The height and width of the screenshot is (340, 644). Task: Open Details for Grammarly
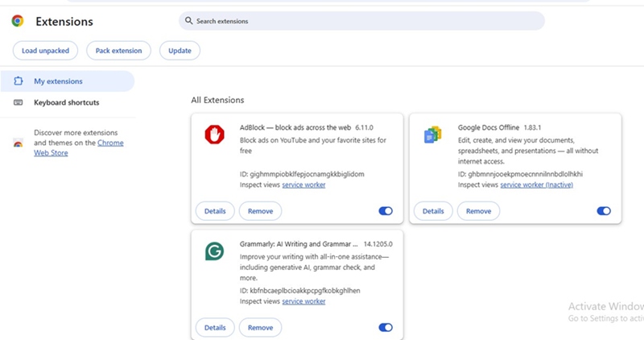215,327
